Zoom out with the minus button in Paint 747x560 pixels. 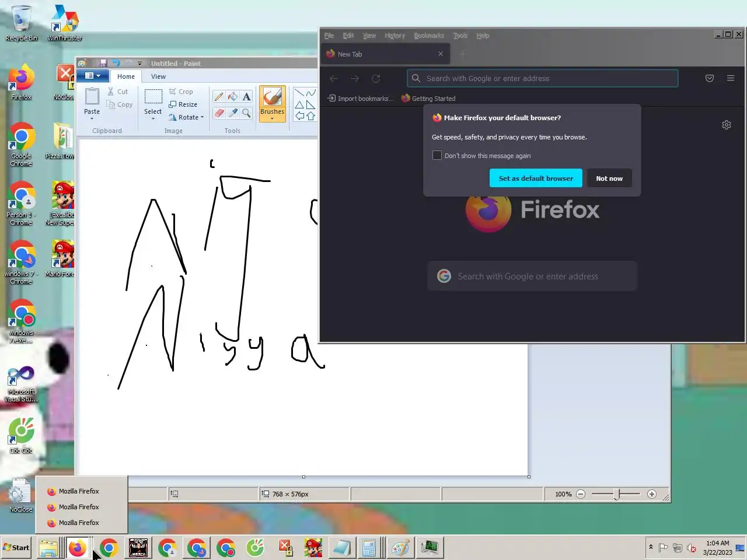click(581, 494)
